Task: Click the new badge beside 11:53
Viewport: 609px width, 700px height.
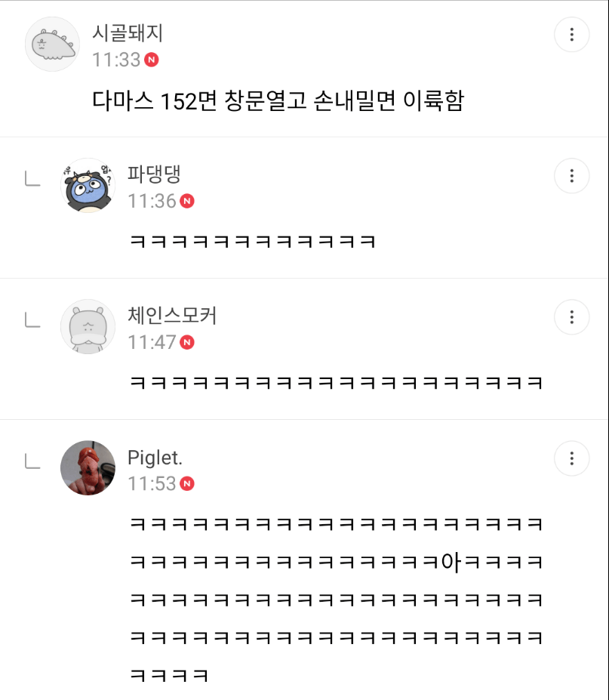Action: point(187,484)
